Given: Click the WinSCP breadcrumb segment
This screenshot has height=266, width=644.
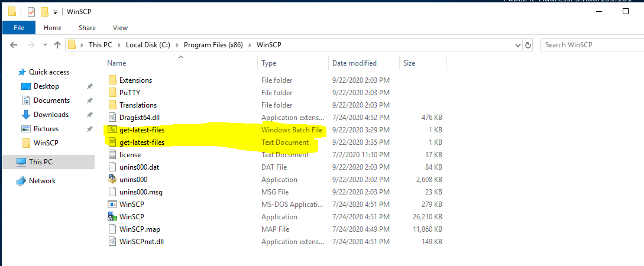Looking at the screenshot, I should [269, 45].
